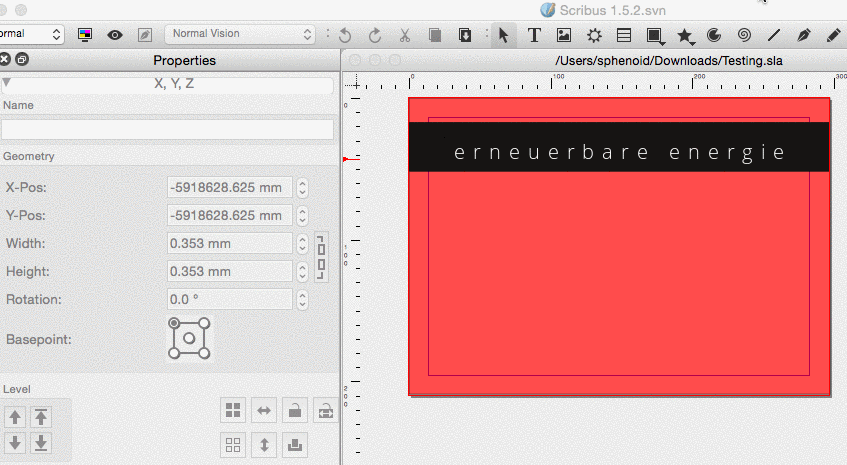Select the Image Frame tool

pos(564,35)
